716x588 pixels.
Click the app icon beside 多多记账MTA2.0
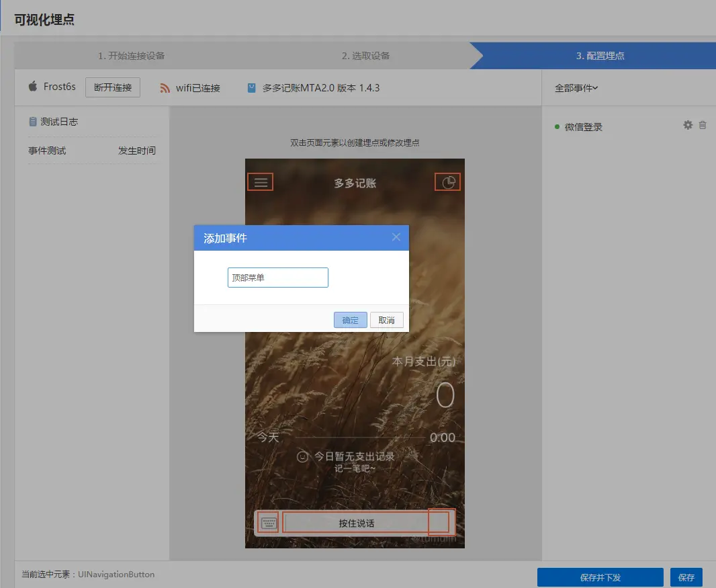pos(251,88)
